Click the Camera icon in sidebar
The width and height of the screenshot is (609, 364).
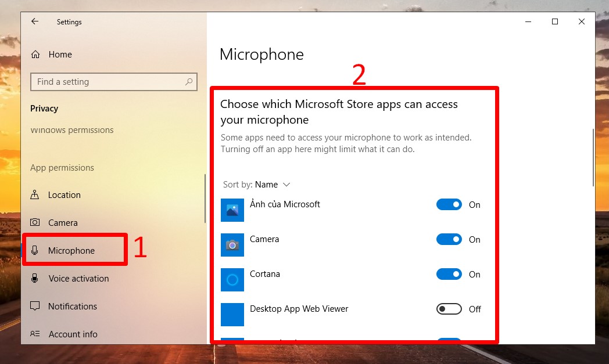coord(35,223)
